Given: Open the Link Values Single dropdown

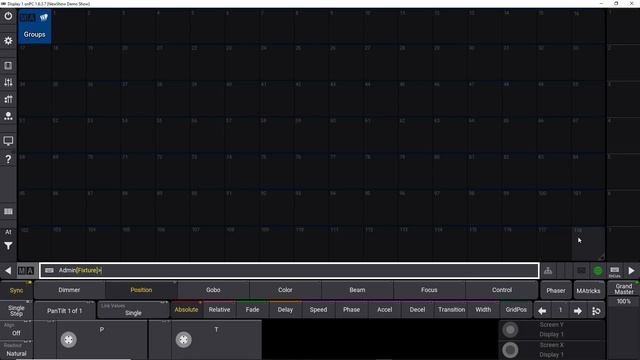Looking at the screenshot, I should 133,310.
